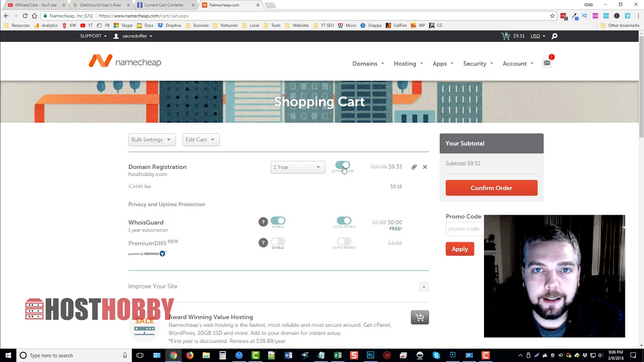Remove hosthobby.com domain with X icon
This screenshot has height=362, width=644.
pos(425,167)
